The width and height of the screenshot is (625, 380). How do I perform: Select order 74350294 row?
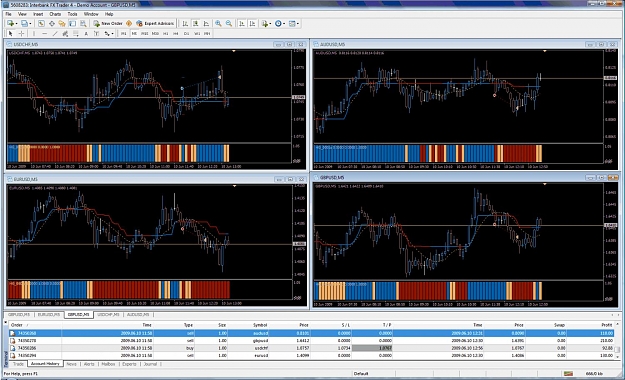coord(311,355)
